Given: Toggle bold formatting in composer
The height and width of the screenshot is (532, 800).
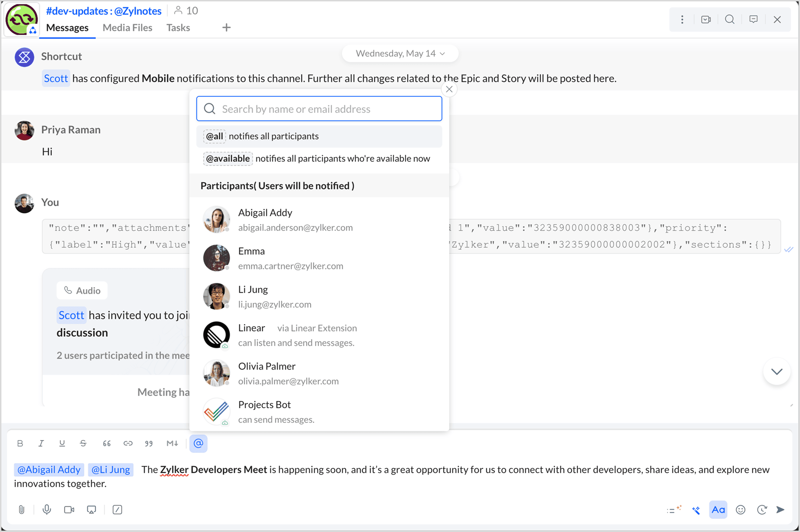Looking at the screenshot, I should tap(20, 443).
